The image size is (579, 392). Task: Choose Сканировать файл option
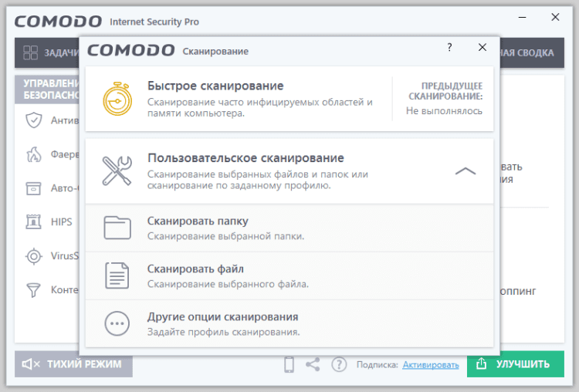pyautogui.click(x=289, y=275)
